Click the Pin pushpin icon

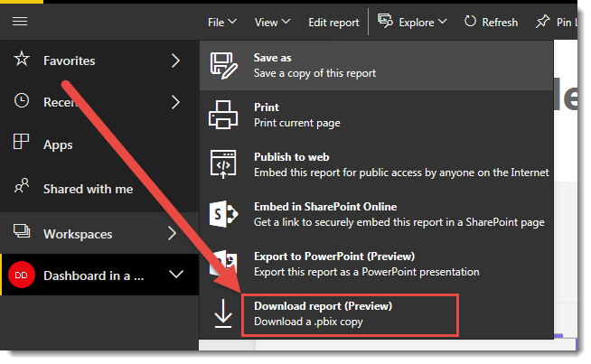click(543, 22)
